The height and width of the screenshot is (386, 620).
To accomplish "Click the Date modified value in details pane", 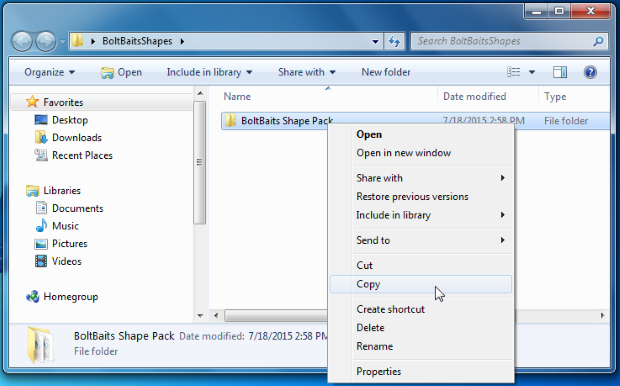I will [288, 337].
